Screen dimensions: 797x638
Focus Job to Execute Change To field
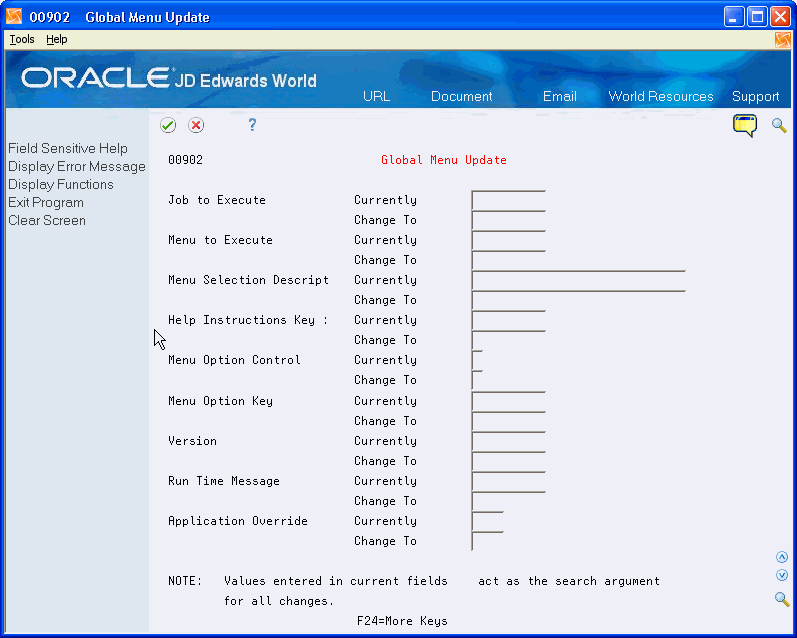click(x=508, y=220)
